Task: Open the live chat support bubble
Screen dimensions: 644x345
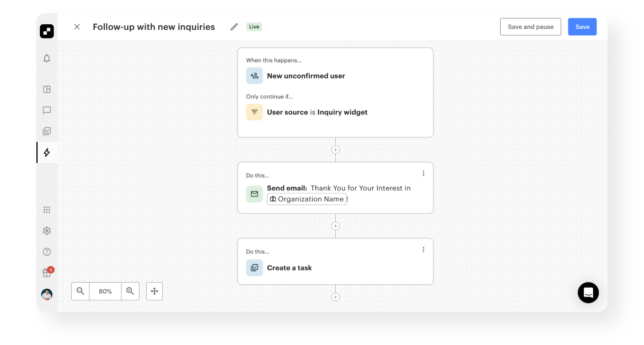Action: tap(588, 293)
